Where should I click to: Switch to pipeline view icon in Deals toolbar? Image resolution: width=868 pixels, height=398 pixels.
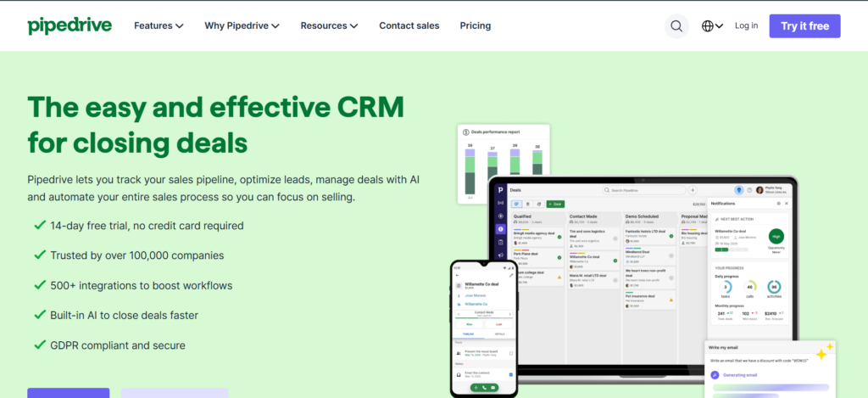click(x=516, y=204)
